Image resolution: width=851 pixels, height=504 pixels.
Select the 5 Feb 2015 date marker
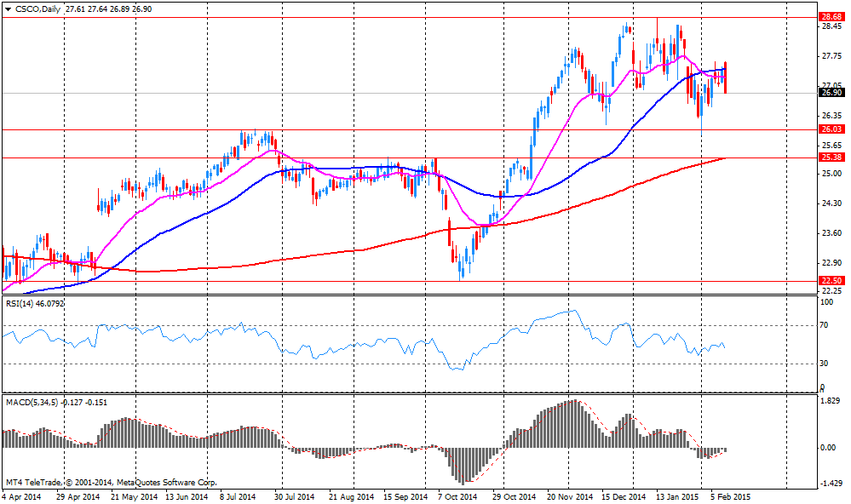click(x=729, y=495)
